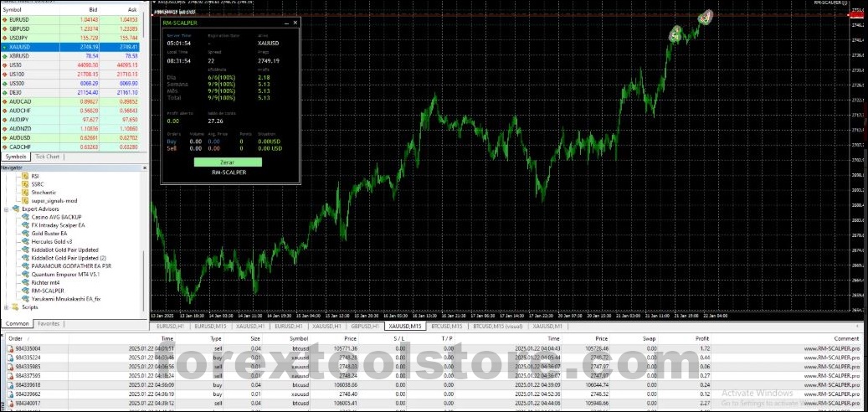Select the GBPUSD row in Market Watch
Screen dimensions: 868x412
pyautogui.click(x=69, y=28)
